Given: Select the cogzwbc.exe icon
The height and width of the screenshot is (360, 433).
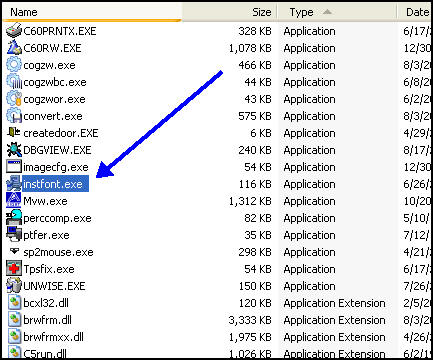Looking at the screenshot, I should coord(14,82).
